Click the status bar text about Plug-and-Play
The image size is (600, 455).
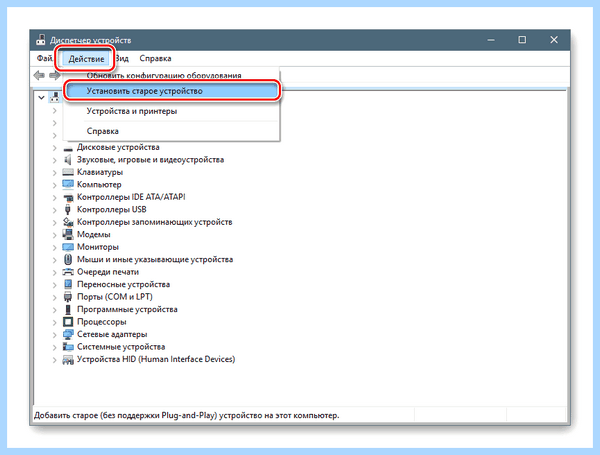click(187, 415)
